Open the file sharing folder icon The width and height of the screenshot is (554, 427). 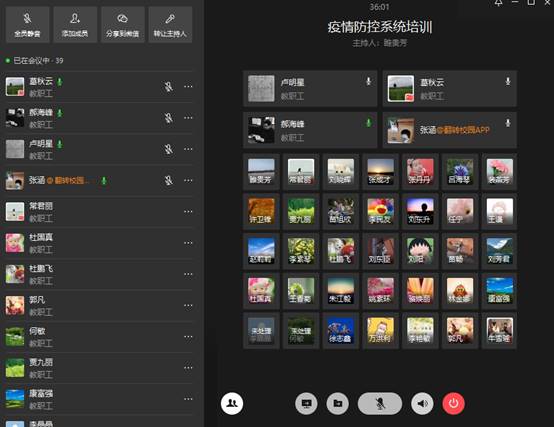337,403
